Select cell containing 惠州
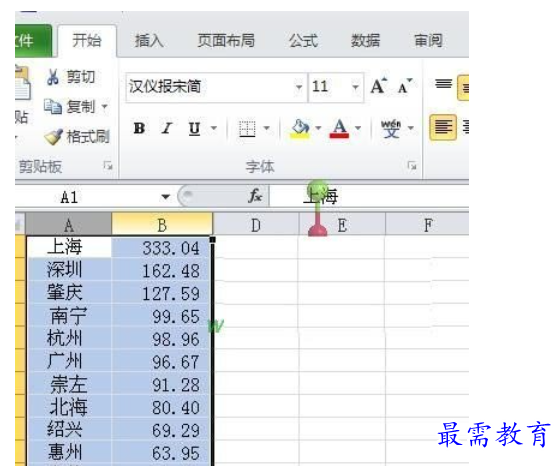Image resolution: width=559 pixels, height=466 pixels. coord(69,452)
